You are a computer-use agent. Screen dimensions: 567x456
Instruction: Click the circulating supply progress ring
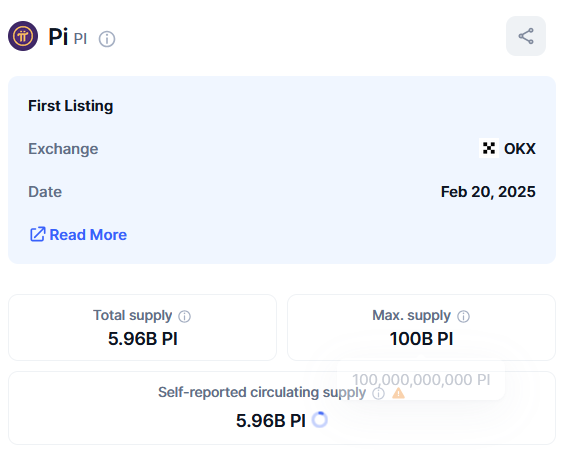pos(320,420)
